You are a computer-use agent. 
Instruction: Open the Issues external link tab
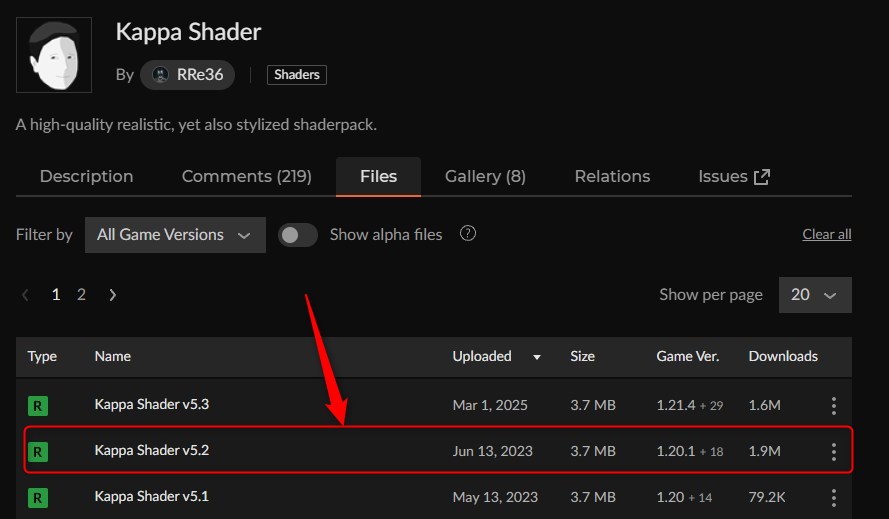tap(734, 176)
